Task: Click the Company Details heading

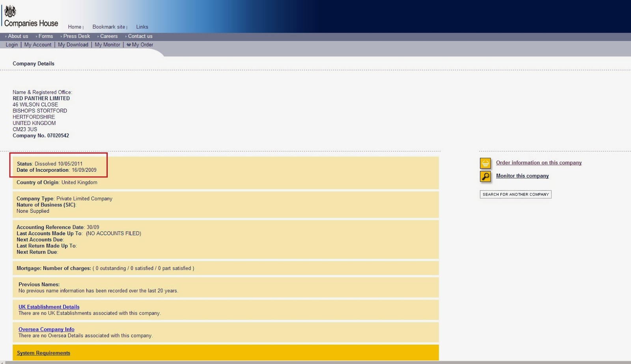Action: 34,63
